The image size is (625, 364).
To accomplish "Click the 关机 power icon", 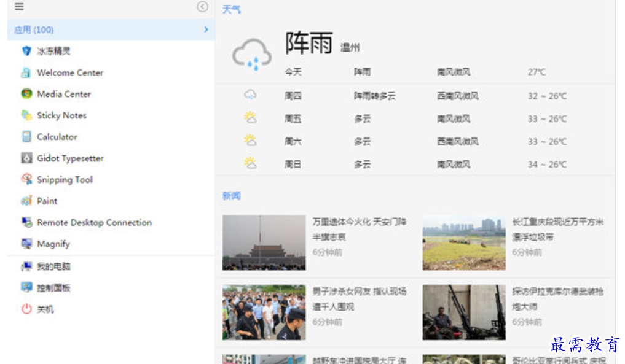I will pos(26,309).
